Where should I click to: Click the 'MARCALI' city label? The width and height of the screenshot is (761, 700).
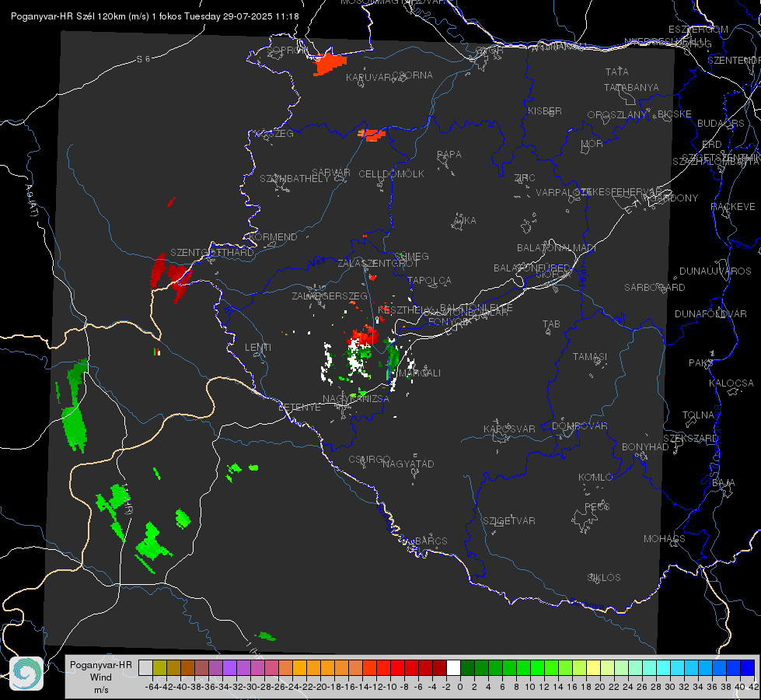419,373
